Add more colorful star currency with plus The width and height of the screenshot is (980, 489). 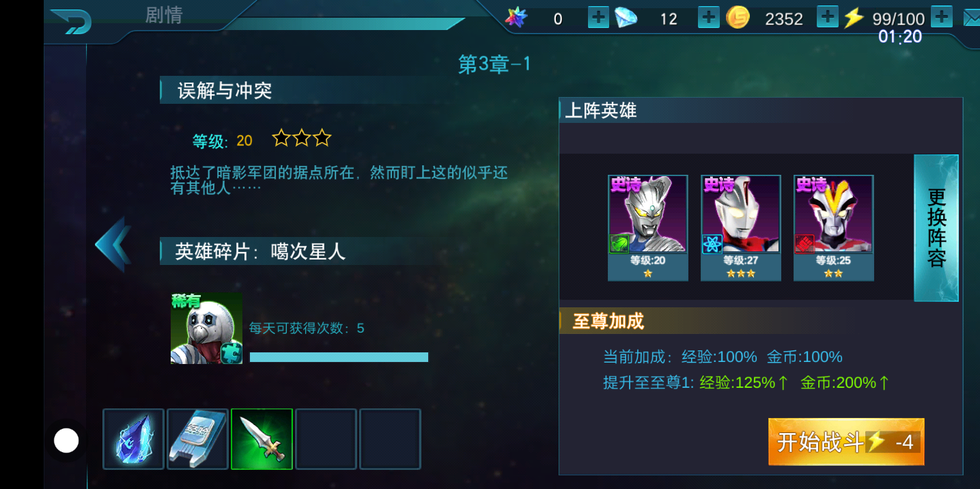tap(598, 18)
